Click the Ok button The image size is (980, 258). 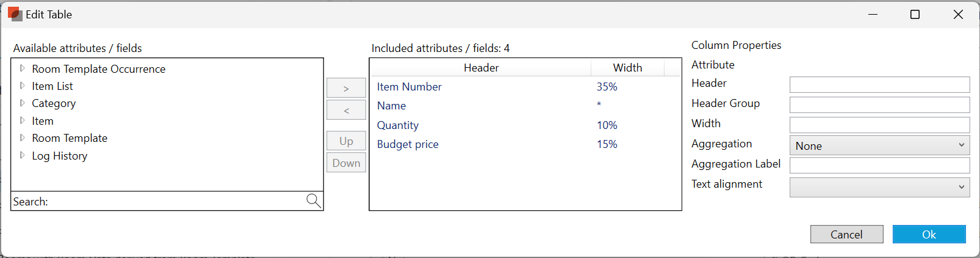(x=929, y=234)
